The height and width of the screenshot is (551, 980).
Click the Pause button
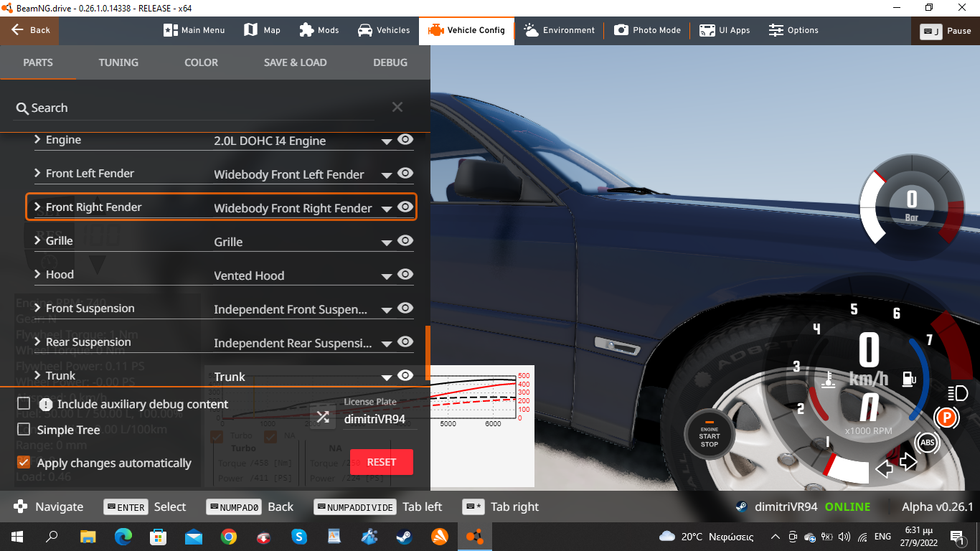click(x=946, y=31)
